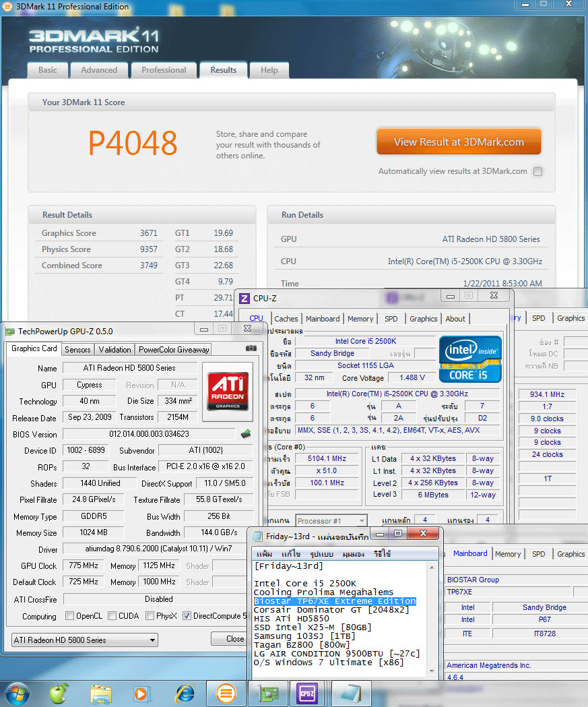Select Graphics Card tab in GPU-Z

click(34, 348)
